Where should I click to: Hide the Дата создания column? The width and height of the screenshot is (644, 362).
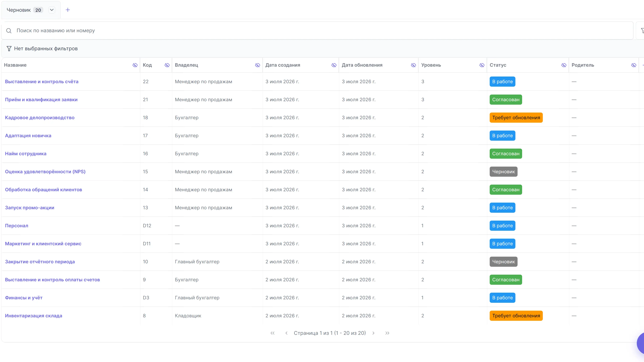pos(334,65)
